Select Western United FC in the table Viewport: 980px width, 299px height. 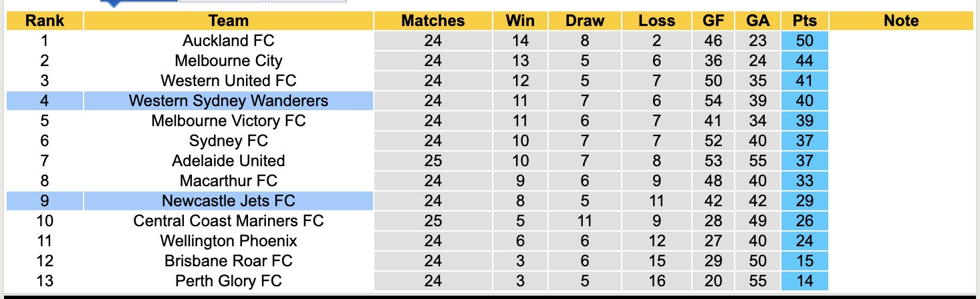[x=228, y=81]
